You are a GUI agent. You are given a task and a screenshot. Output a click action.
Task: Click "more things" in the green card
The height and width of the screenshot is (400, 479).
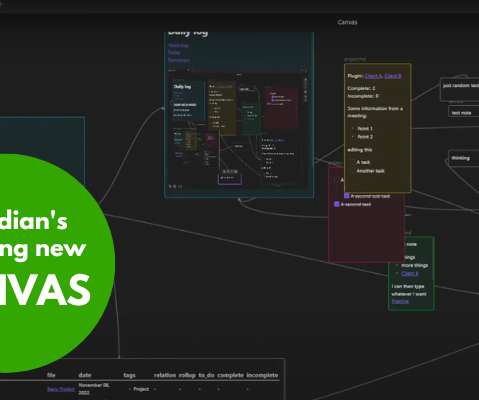tap(414, 265)
